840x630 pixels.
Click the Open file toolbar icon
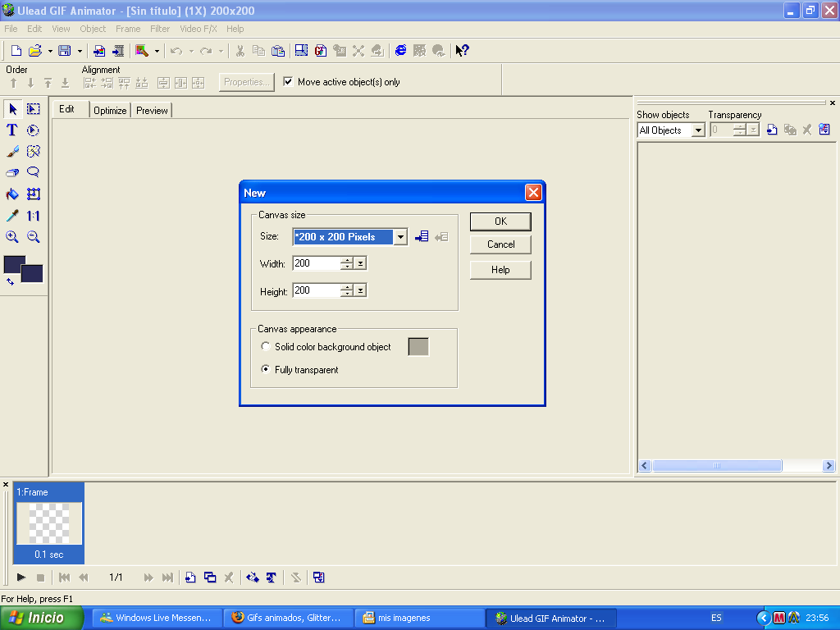click(34, 51)
